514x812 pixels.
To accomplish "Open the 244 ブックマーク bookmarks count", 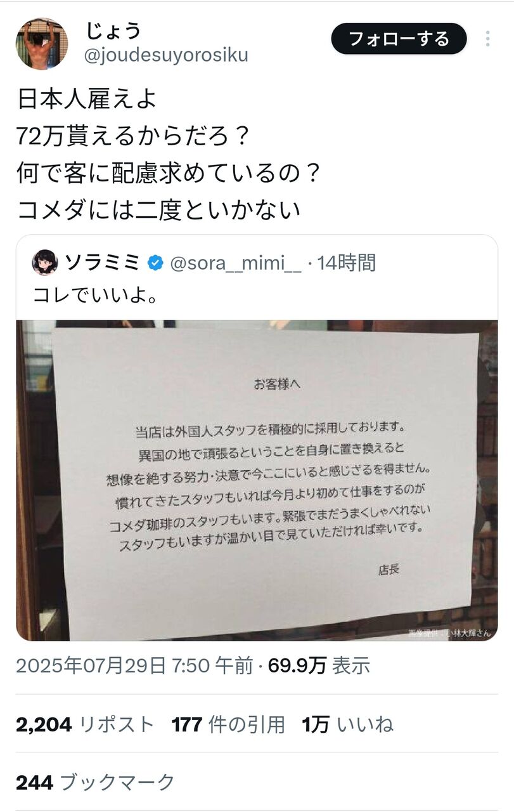I will pyautogui.click(x=95, y=783).
